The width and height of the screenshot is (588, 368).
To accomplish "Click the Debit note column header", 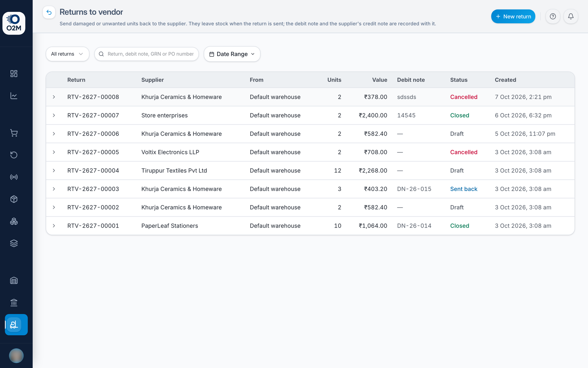I will coord(411,80).
